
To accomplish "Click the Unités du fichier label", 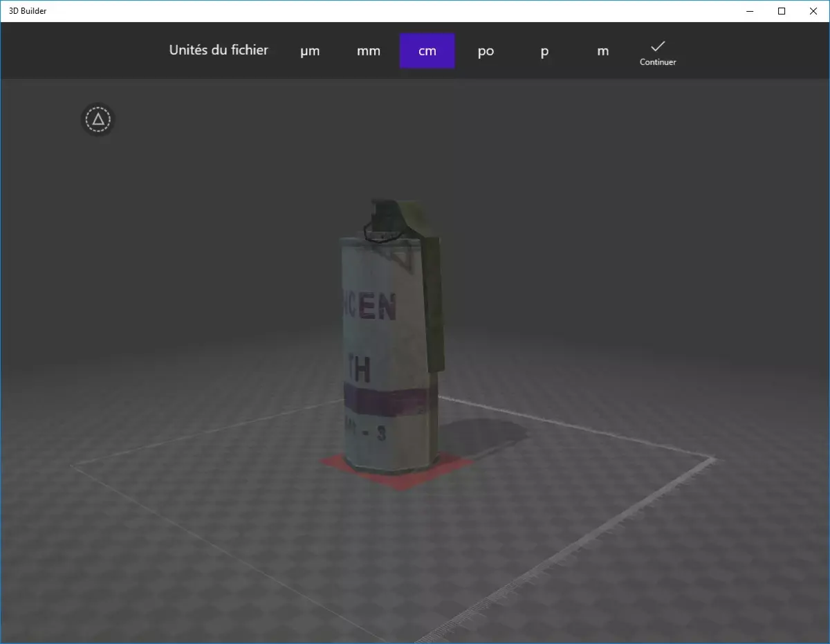I will (x=219, y=50).
